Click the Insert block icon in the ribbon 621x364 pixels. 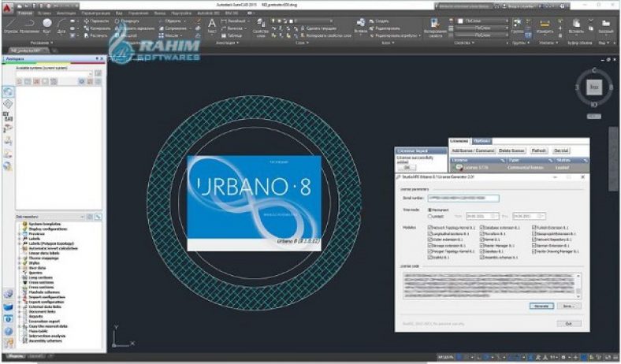click(x=360, y=24)
